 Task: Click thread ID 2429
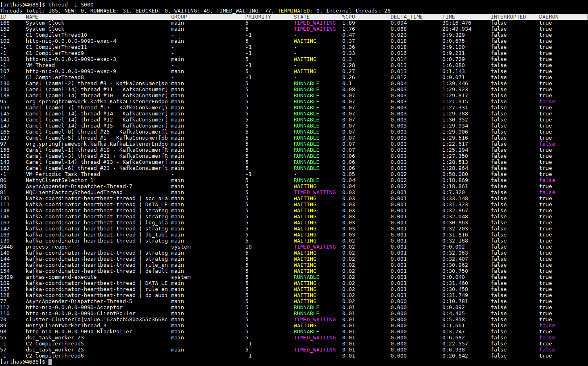(x=6, y=277)
